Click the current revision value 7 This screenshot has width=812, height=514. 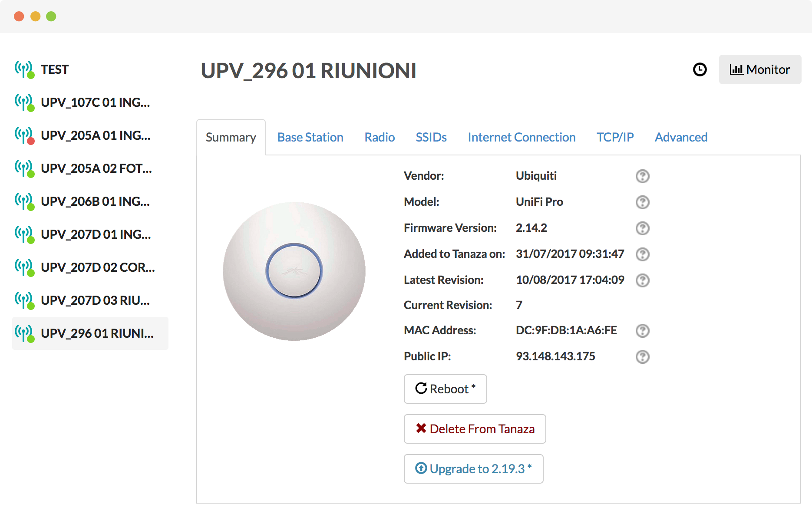coord(519,305)
